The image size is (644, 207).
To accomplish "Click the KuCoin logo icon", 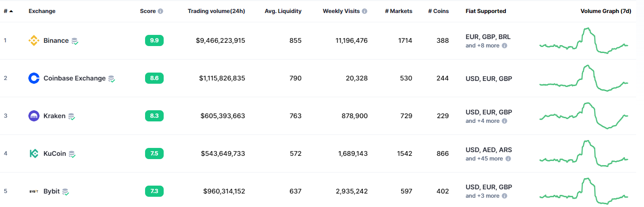I will 34,154.
